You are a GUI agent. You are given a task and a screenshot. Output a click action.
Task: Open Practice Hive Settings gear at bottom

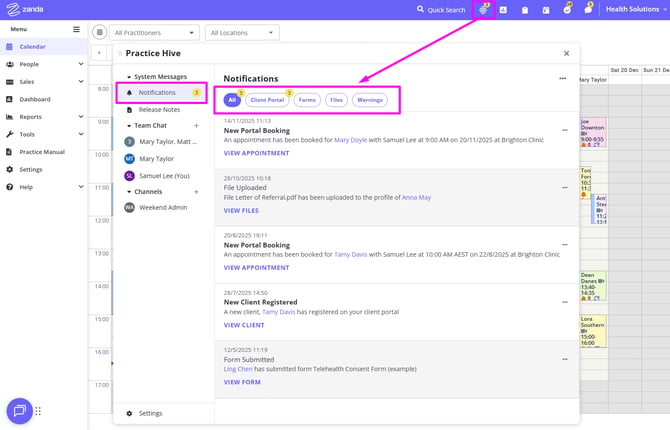(x=144, y=413)
